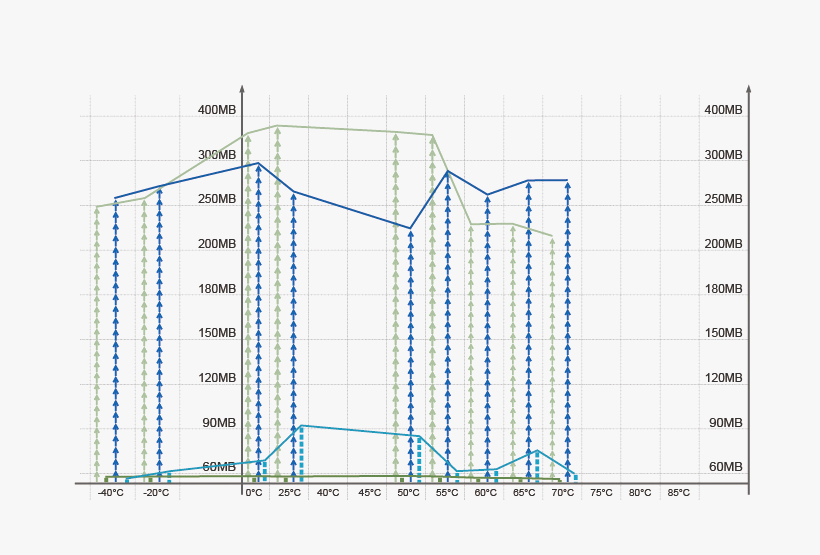Select the 250MB label on the left axis
This screenshot has width=820, height=555.
217,200
